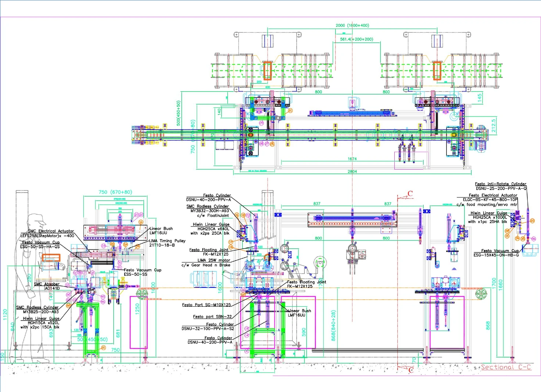Click the 'MY3B25-200-A93' part number
Screen dimensions: 541x392
pos(41,312)
